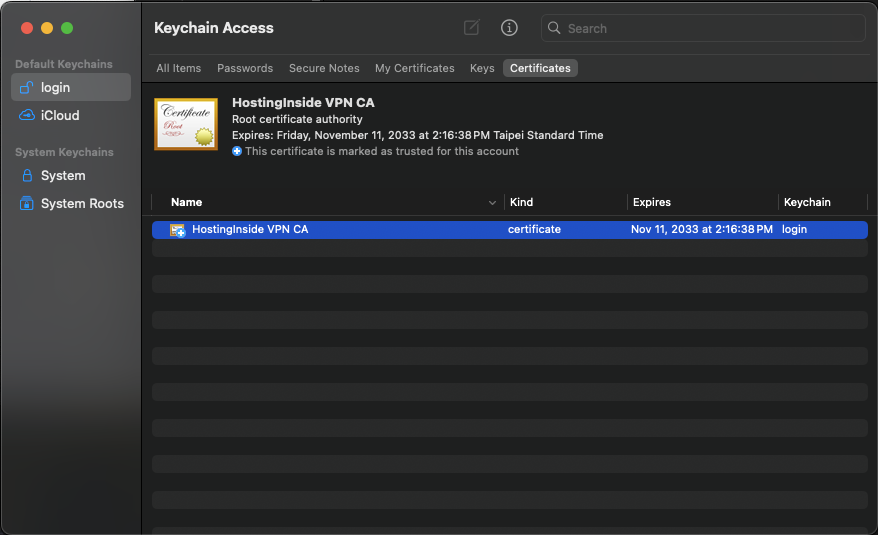Switch to the Keys tab

point(482,68)
